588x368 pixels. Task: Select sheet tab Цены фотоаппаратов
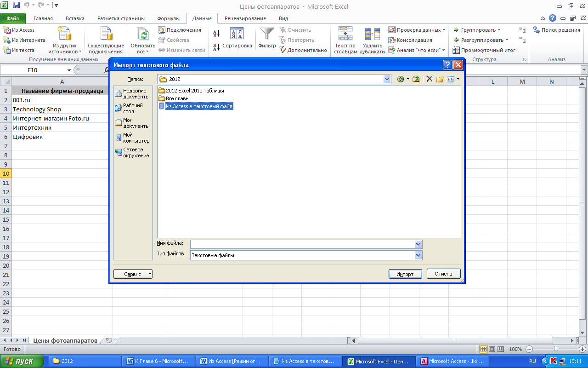[x=65, y=340]
